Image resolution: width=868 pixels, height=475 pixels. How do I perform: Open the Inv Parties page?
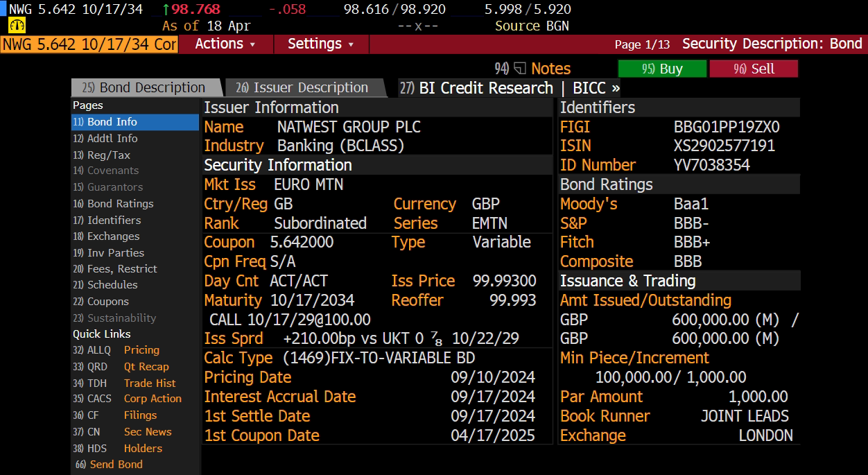(108, 253)
